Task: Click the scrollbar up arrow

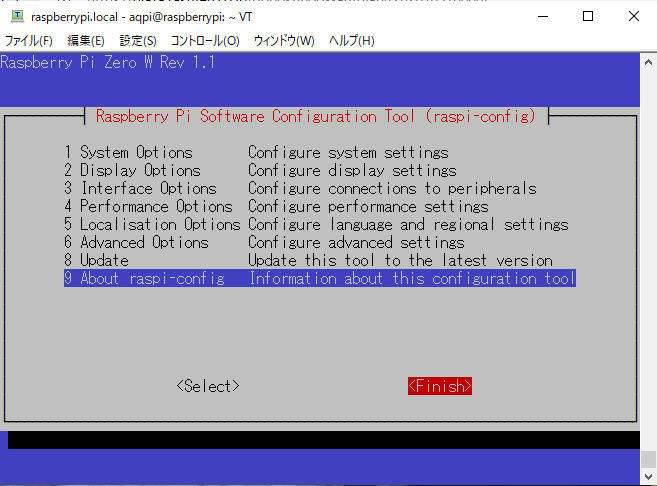Action: click(x=648, y=62)
